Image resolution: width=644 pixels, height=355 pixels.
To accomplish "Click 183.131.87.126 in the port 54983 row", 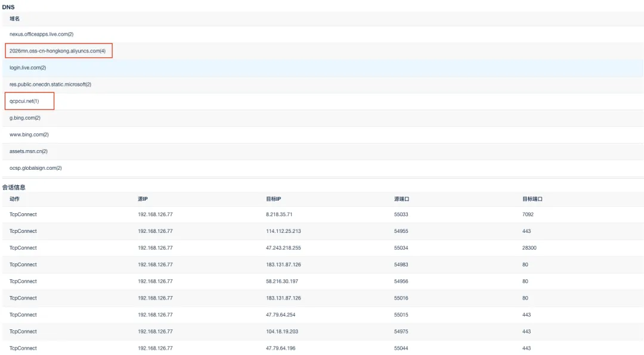I will [283, 264].
